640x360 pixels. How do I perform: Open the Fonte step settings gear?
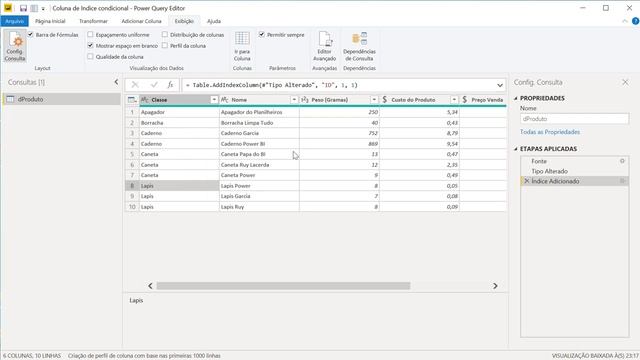click(622, 161)
